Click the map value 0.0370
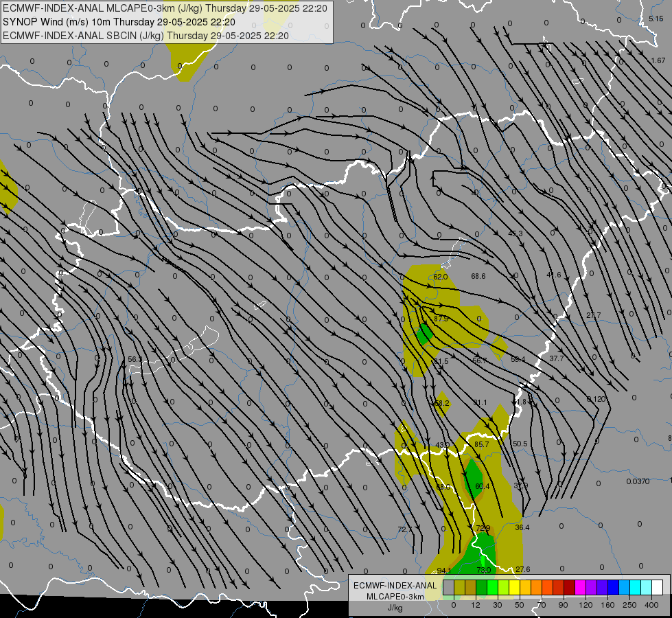Viewport: 672px width, 618px height. coord(638,481)
